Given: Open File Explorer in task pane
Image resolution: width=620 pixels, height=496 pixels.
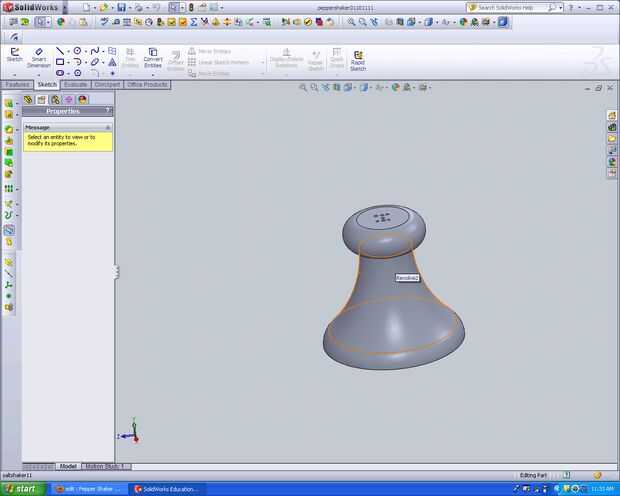Looking at the screenshot, I should [x=612, y=139].
